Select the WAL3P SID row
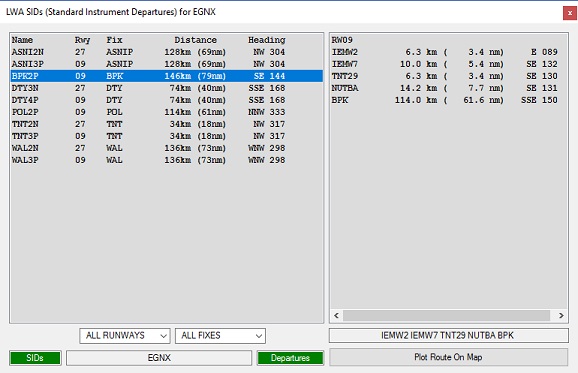The image size is (578, 373). pos(167,160)
